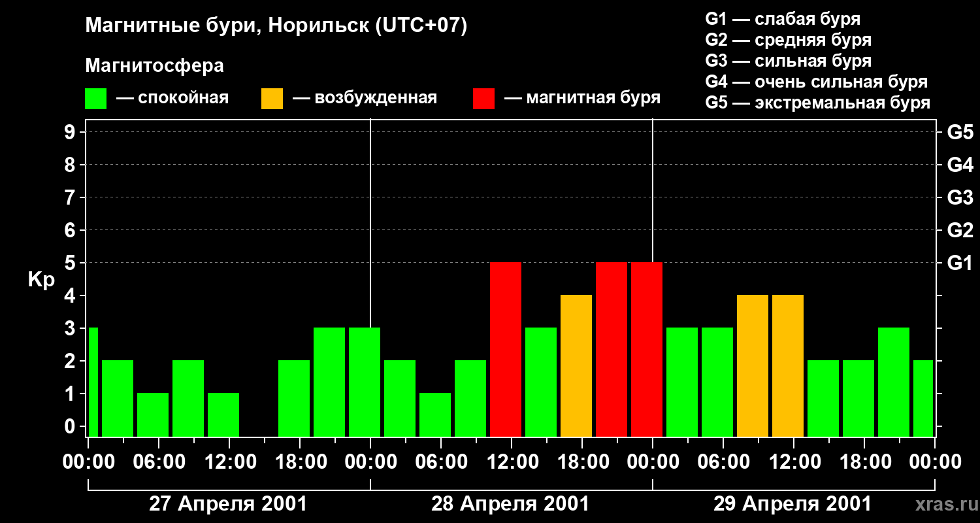Click the green Kp 1 bar on 28 April
The image size is (980, 523).
point(435,415)
